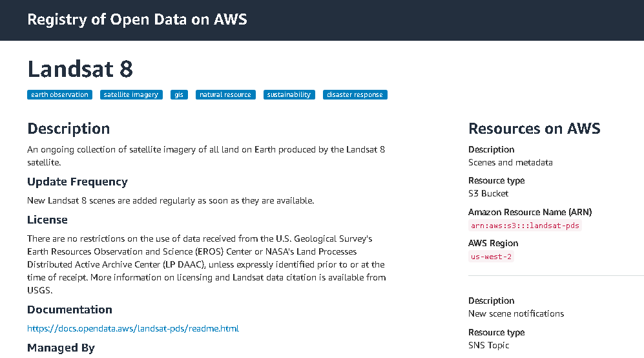
Task: Click the New scene notifications text
Action: 516,313
